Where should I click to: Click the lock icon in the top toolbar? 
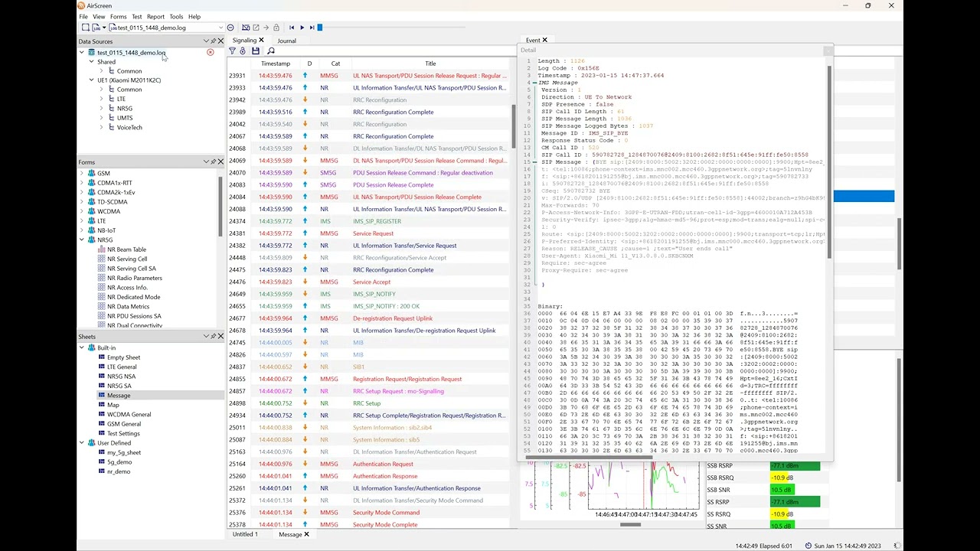click(x=276, y=28)
